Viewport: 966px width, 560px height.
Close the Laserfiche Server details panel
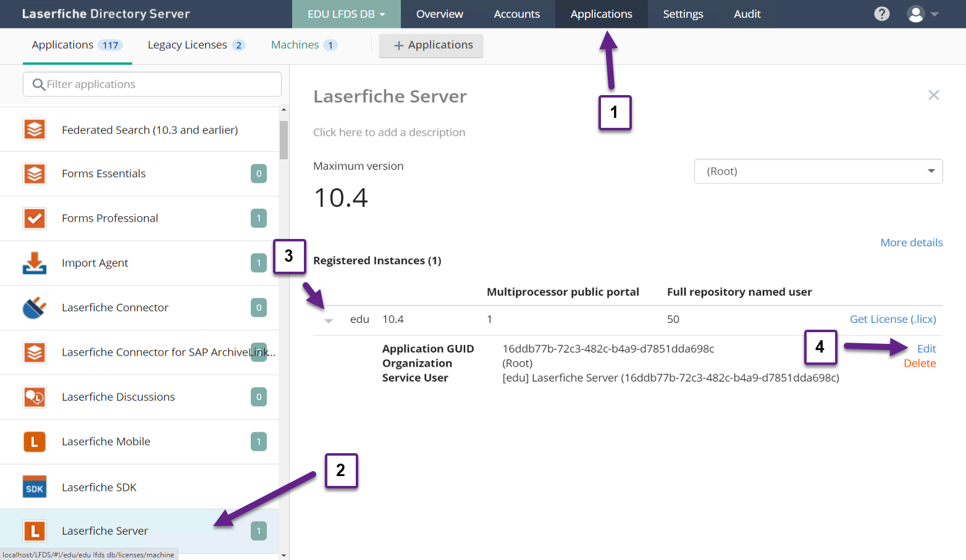tap(934, 95)
